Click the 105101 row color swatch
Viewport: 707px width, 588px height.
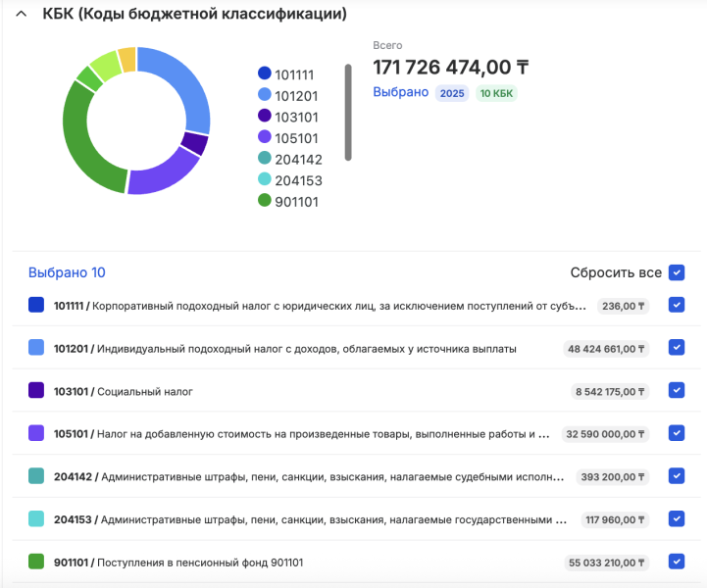36,433
